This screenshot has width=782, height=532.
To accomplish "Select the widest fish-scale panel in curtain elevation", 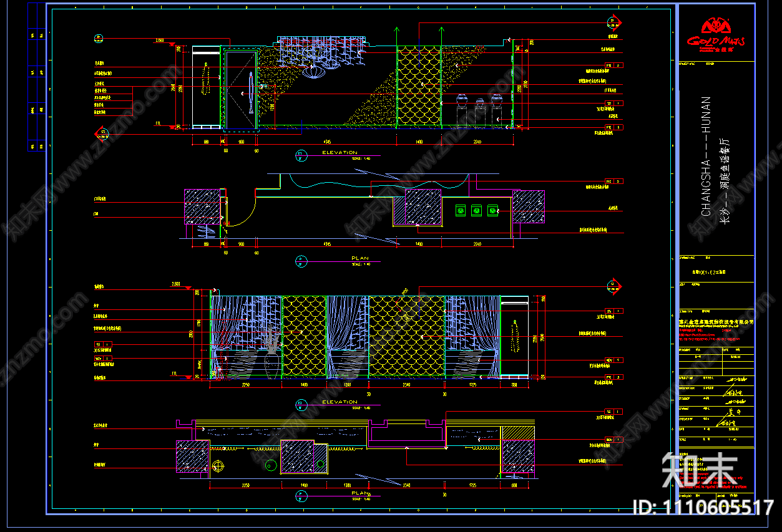I will [407, 336].
